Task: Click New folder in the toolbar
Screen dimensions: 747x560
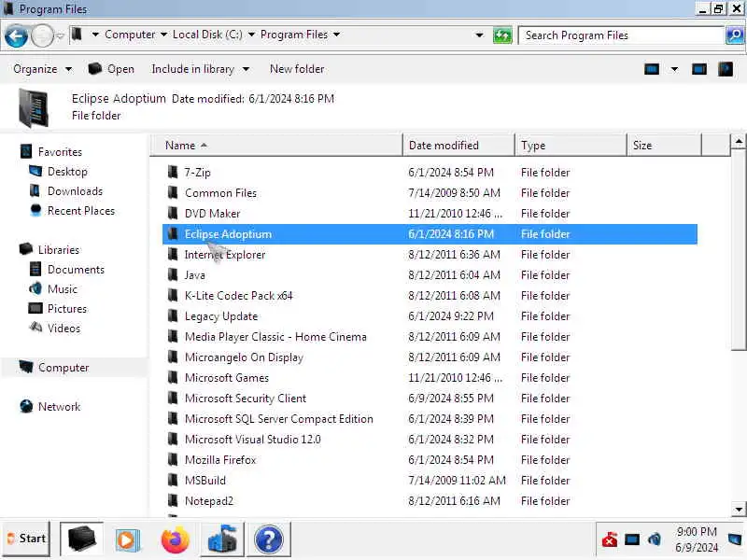Action: point(297,69)
